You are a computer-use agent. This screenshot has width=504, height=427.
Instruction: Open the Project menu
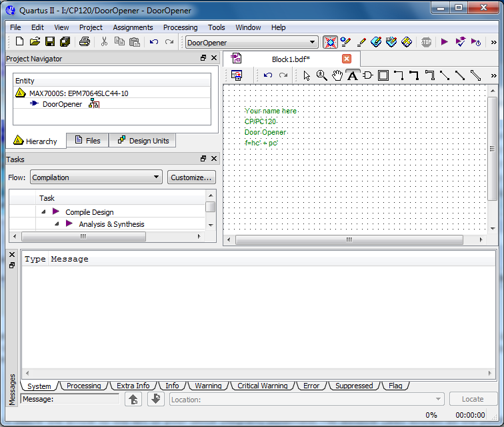click(91, 27)
